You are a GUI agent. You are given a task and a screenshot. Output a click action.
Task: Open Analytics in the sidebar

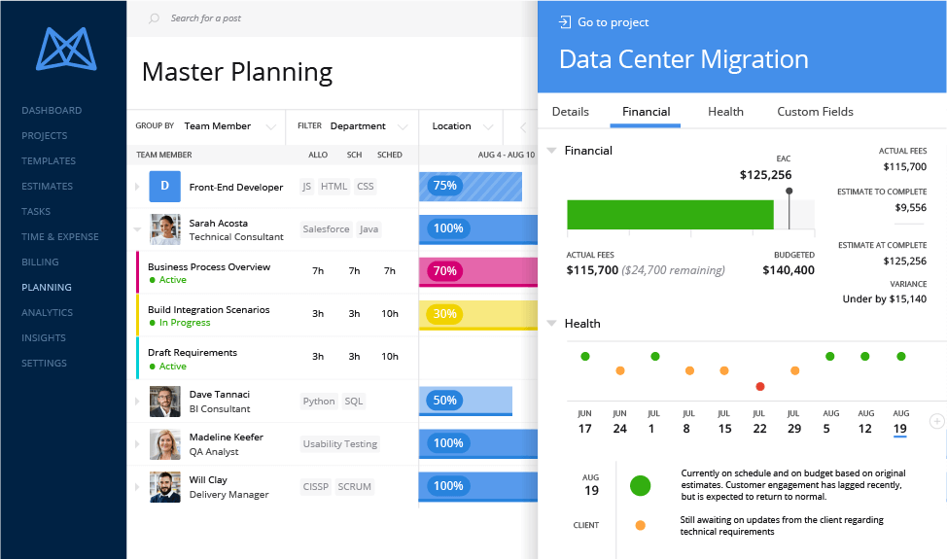click(x=47, y=313)
